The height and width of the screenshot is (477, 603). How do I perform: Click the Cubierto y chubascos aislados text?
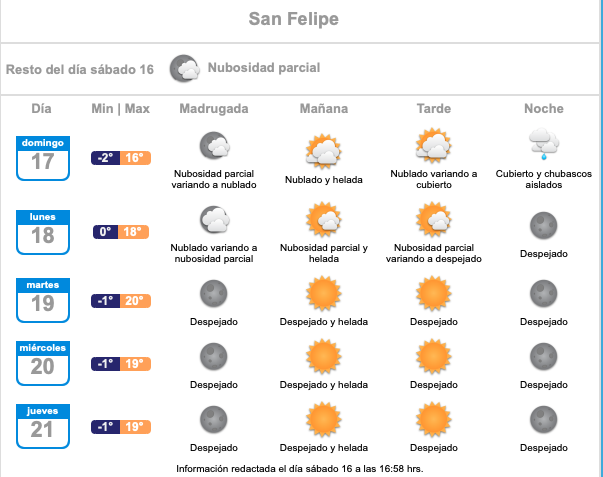tap(544, 179)
